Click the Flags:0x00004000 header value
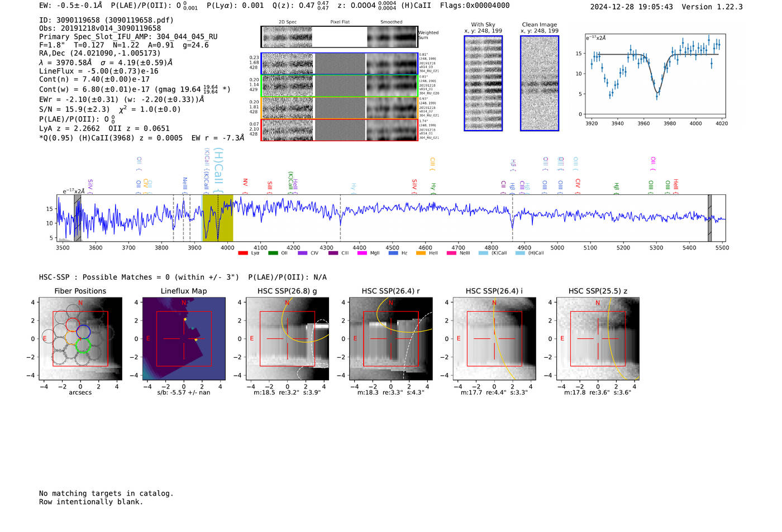Screen dimensions: 782x532 click(x=475, y=6)
